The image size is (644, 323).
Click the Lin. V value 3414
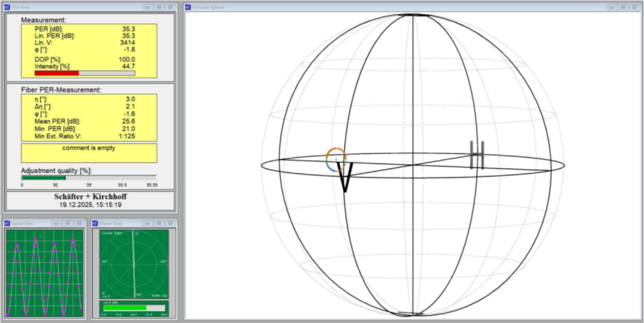(128, 42)
